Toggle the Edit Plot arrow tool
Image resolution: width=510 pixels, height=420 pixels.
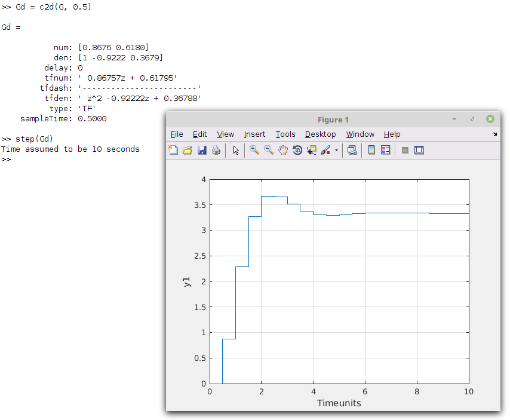pos(236,150)
